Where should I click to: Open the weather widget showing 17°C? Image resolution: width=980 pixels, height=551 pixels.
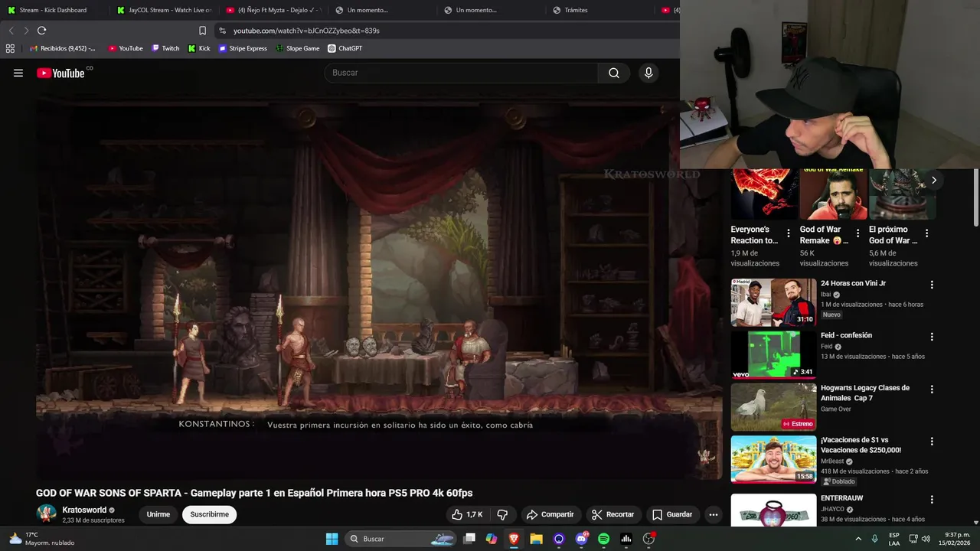[41, 539]
